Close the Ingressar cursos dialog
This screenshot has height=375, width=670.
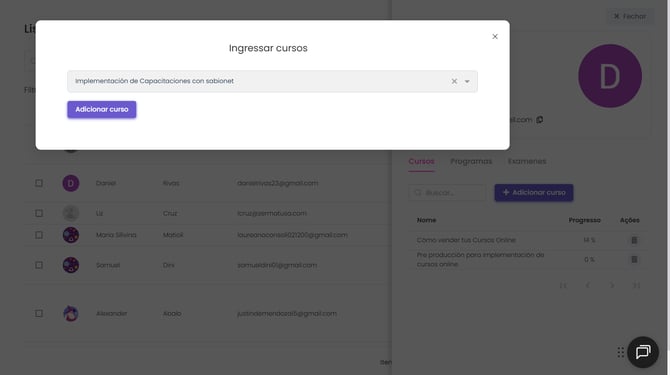tap(495, 37)
